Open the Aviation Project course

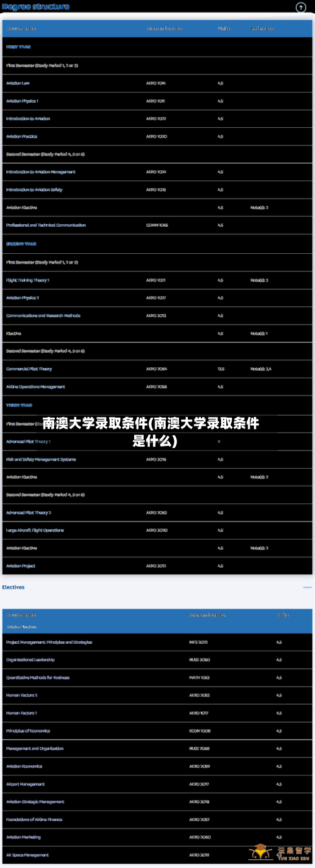click(x=21, y=566)
